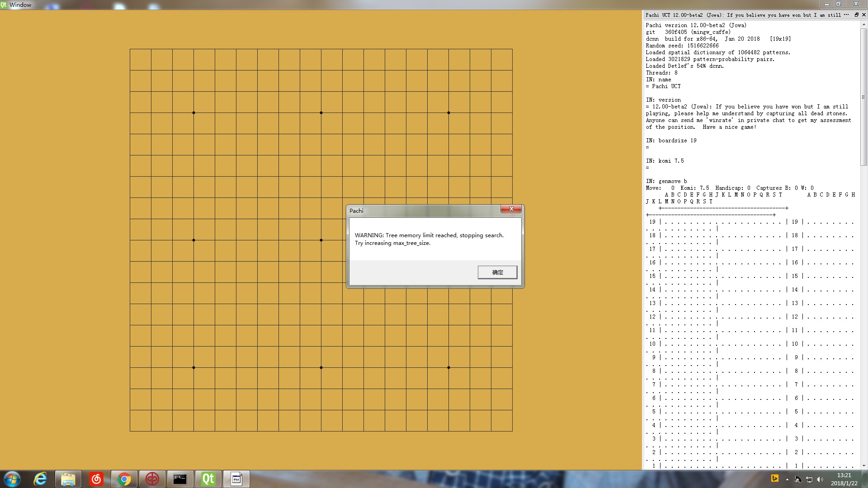Click the top-left star point on board
This screenshot has width=868, height=488.
193,113
